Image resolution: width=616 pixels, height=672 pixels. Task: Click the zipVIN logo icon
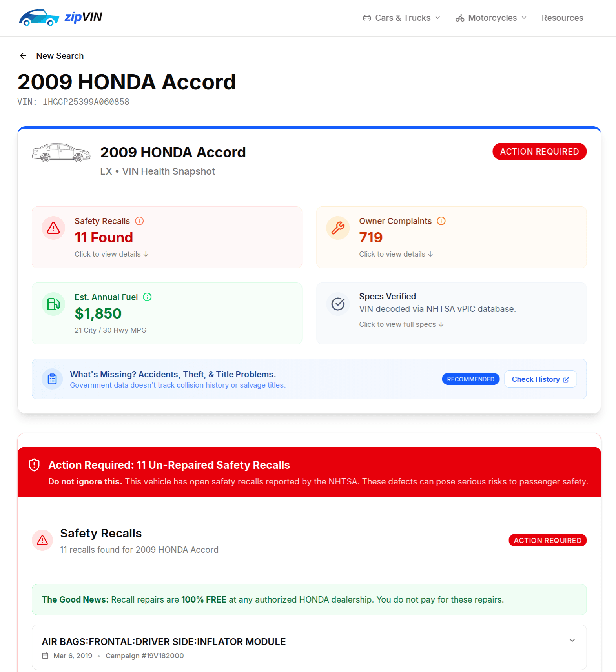(38, 17)
